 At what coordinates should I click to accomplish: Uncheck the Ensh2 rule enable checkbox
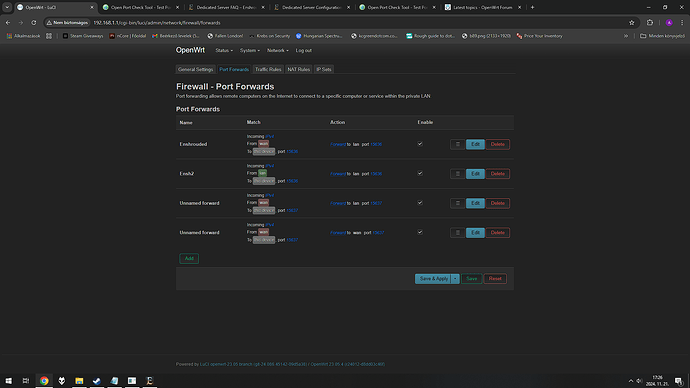click(420, 173)
